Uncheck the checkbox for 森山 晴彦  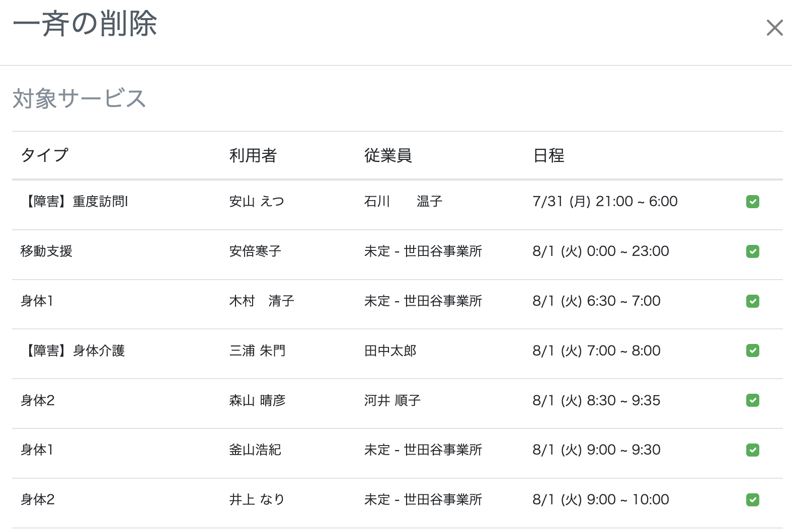[x=752, y=400]
